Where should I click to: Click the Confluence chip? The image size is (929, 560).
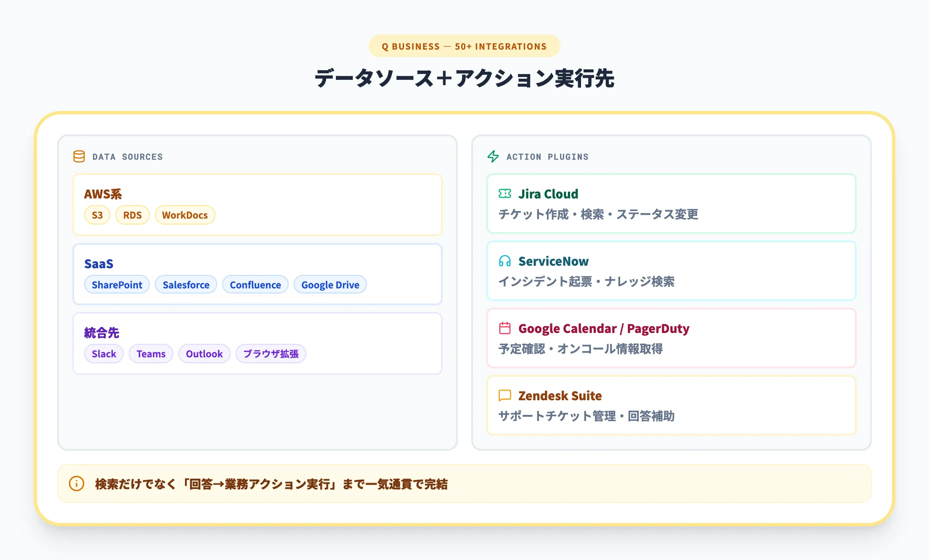click(255, 285)
